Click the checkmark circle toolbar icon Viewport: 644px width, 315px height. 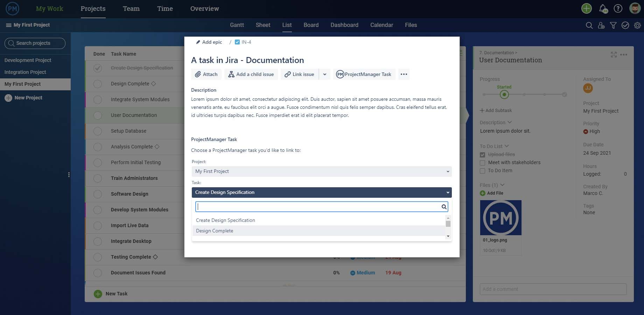pyautogui.click(x=625, y=25)
